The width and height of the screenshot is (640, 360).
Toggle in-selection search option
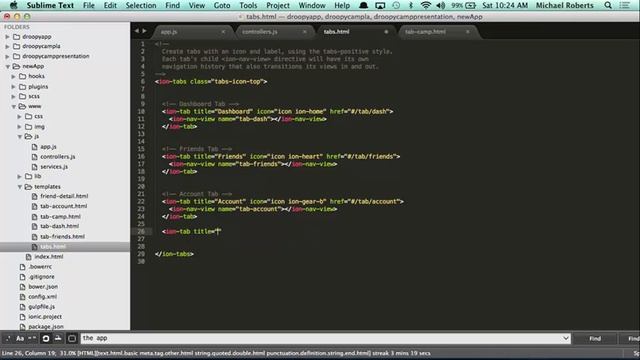click(x=58, y=338)
